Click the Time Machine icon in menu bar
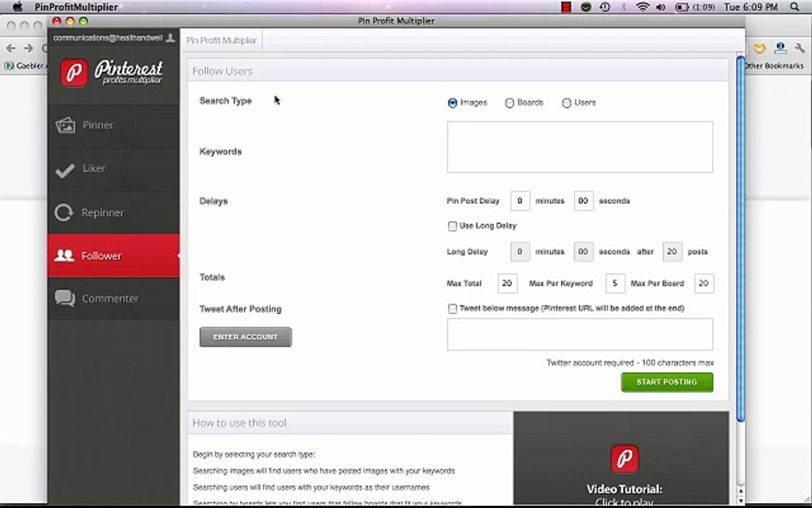812x508 pixels. point(604,7)
